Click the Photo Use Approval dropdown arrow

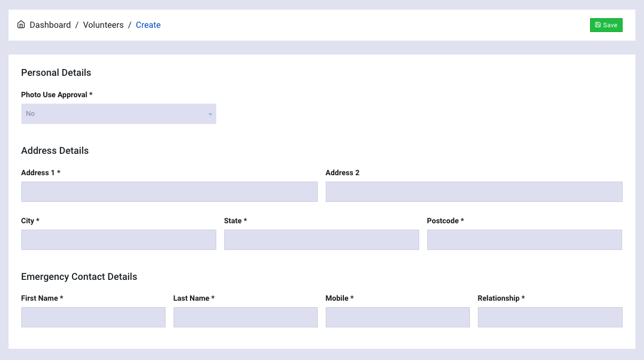click(210, 114)
